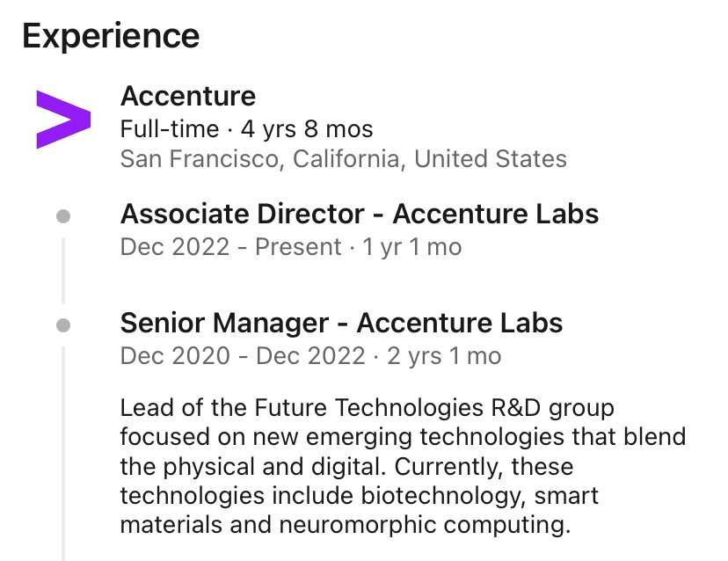Click the neuromorphic computing phrase in description

click(425, 525)
